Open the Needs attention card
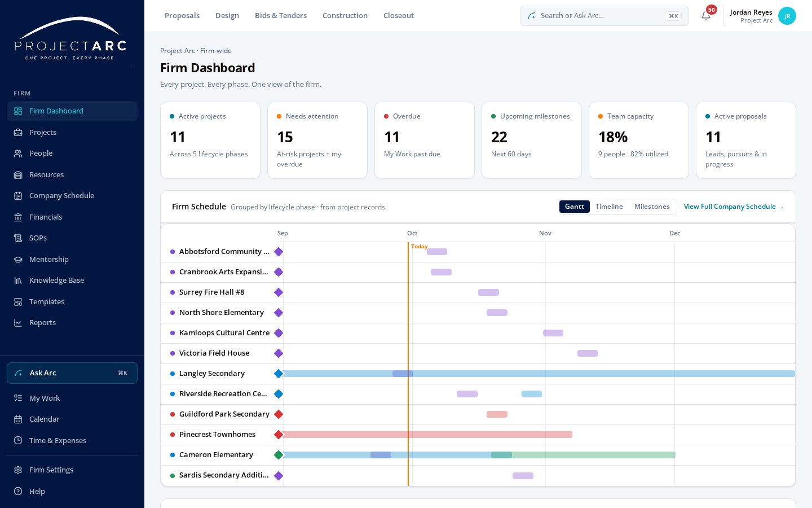Image resolution: width=812 pixels, height=508 pixels. (x=317, y=140)
